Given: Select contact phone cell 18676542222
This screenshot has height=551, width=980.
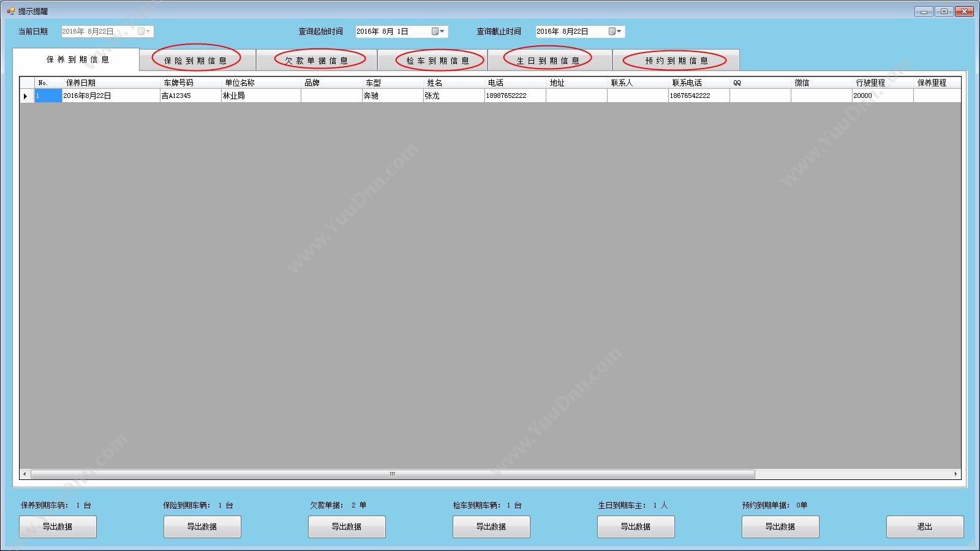Looking at the screenshot, I should click(699, 96).
